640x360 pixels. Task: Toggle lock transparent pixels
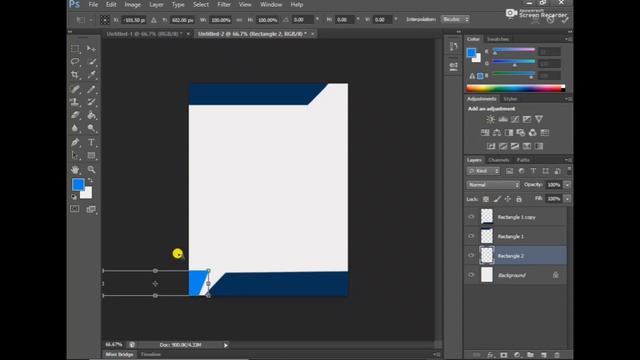486,199
